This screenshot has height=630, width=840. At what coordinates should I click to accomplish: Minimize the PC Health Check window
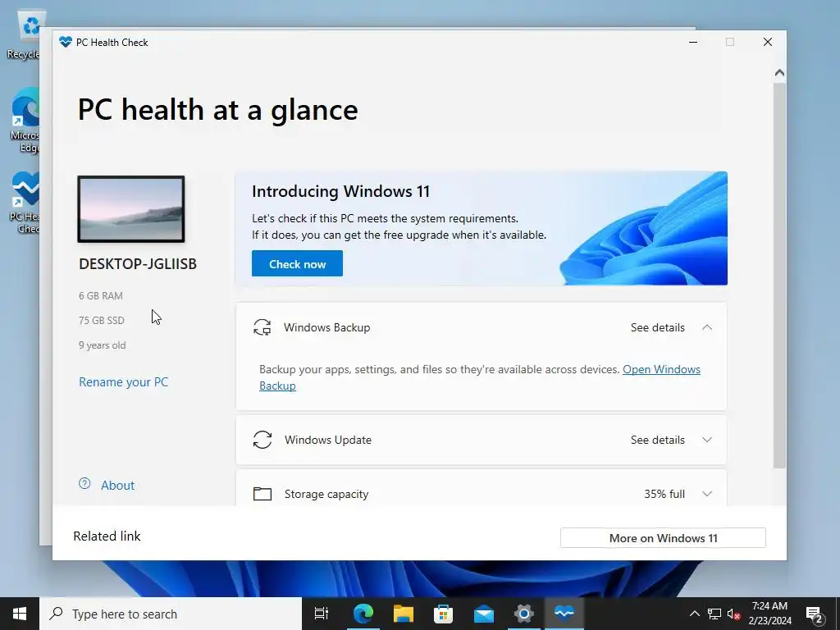click(693, 42)
